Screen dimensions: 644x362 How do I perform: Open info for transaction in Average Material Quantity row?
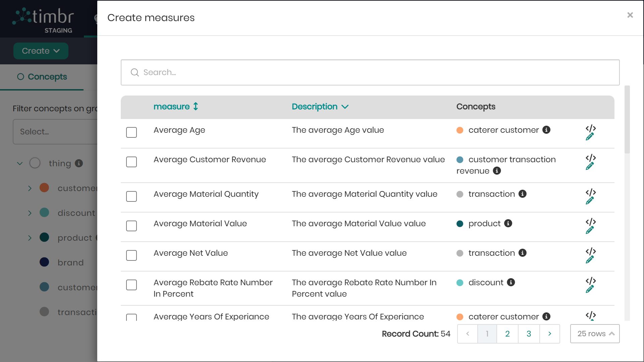(x=523, y=194)
